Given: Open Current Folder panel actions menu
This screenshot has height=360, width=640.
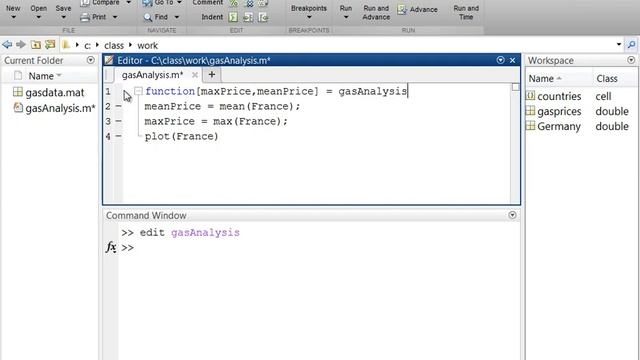Looking at the screenshot, I should coord(91,60).
